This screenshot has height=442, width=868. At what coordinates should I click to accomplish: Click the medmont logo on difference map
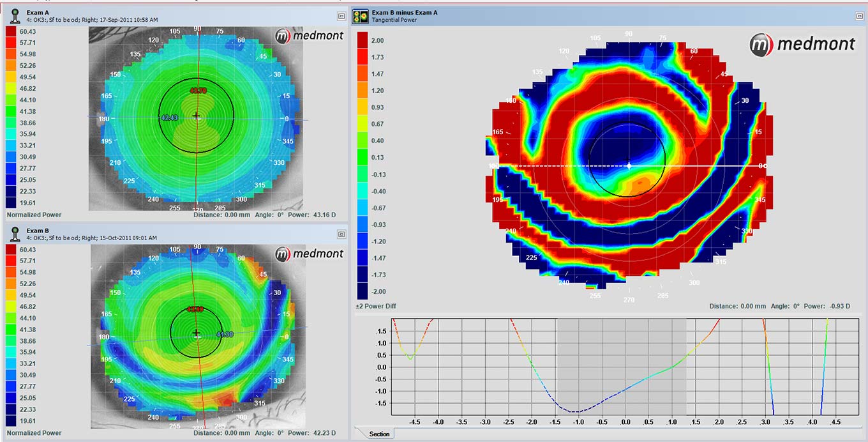pos(802,44)
